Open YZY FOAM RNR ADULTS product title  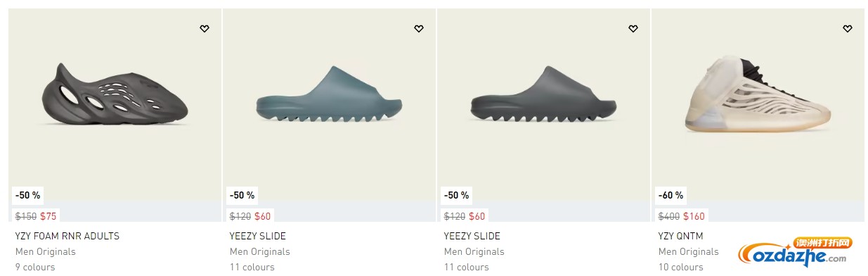[x=67, y=236]
